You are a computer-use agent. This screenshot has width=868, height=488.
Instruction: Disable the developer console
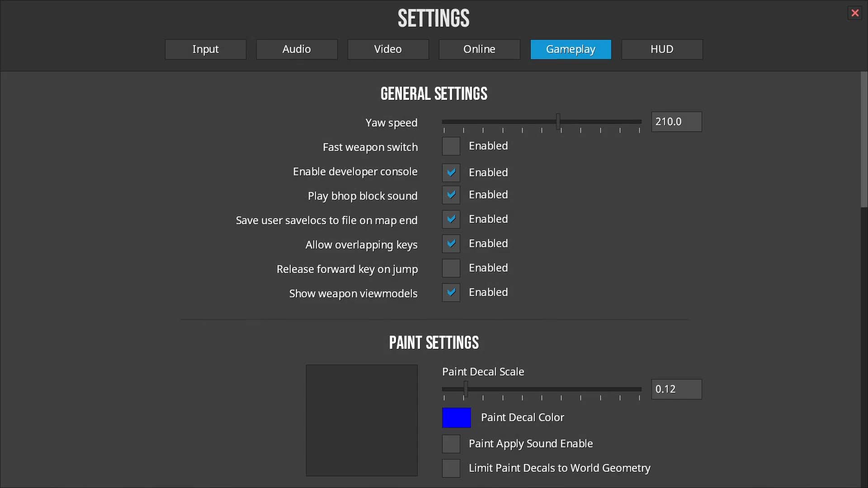(x=451, y=172)
